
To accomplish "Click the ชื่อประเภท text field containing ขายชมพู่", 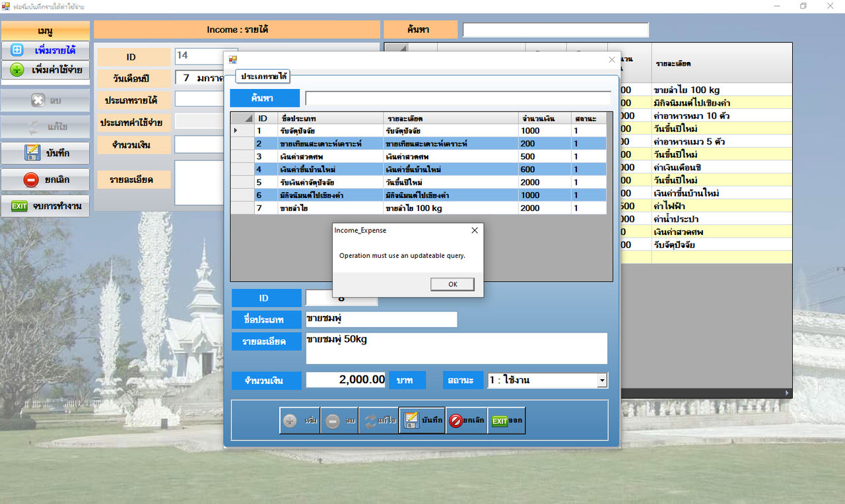I will 381,319.
